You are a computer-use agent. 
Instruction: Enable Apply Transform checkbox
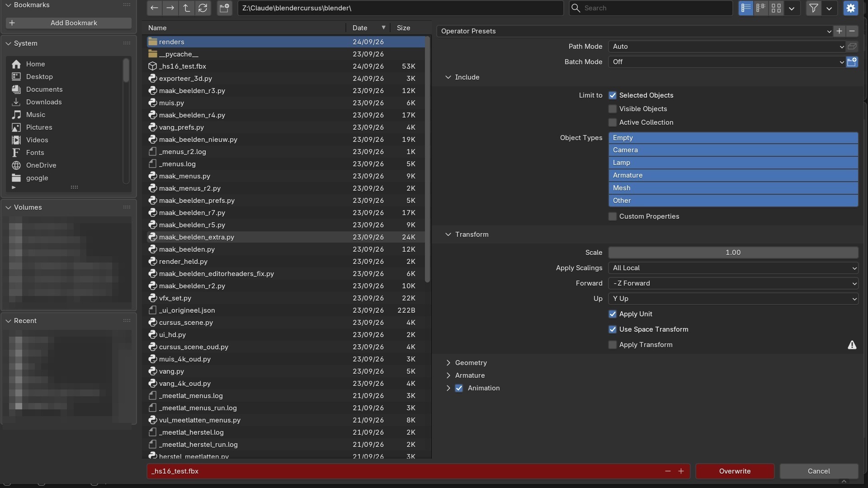pos(613,345)
